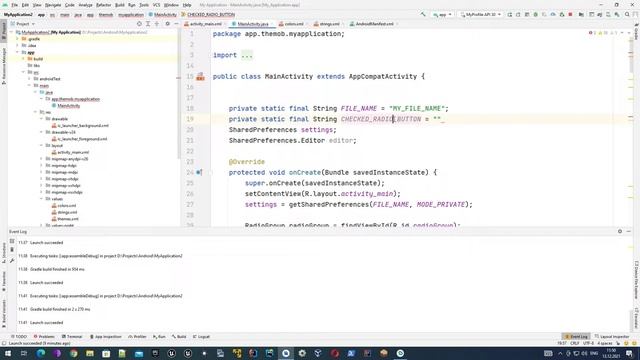Open the File menu
The image size is (640, 360).
tap(14, 5)
